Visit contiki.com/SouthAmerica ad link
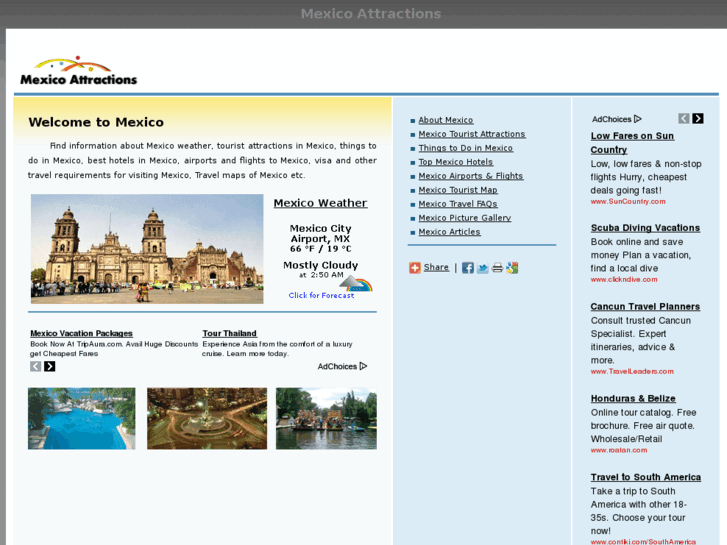 pos(643,542)
